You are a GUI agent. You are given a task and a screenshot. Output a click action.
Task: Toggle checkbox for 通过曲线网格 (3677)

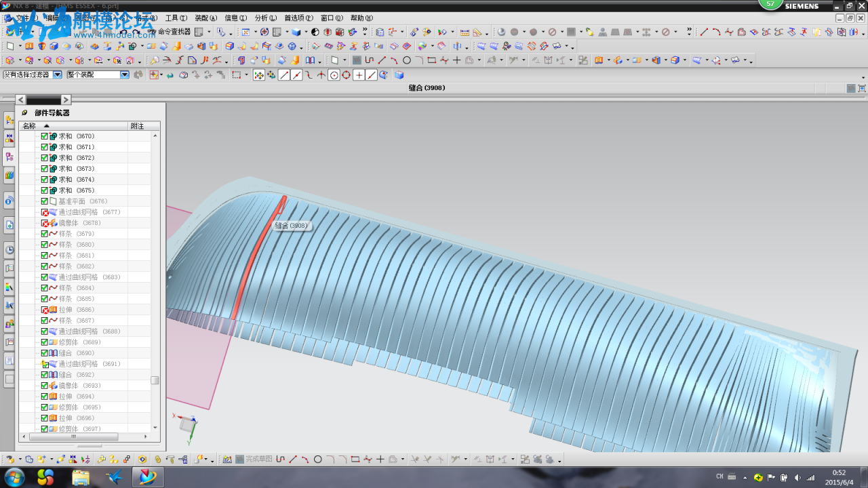[x=45, y=212]
